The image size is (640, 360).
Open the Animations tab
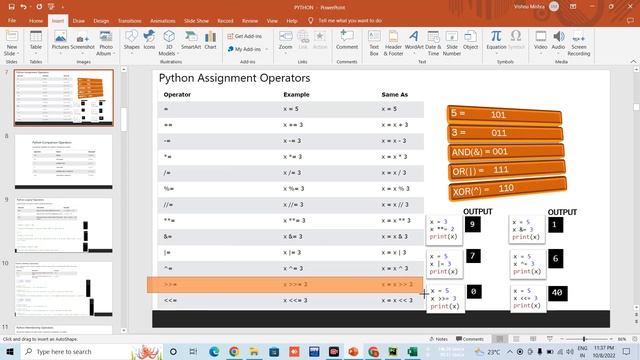coord(162,20)
